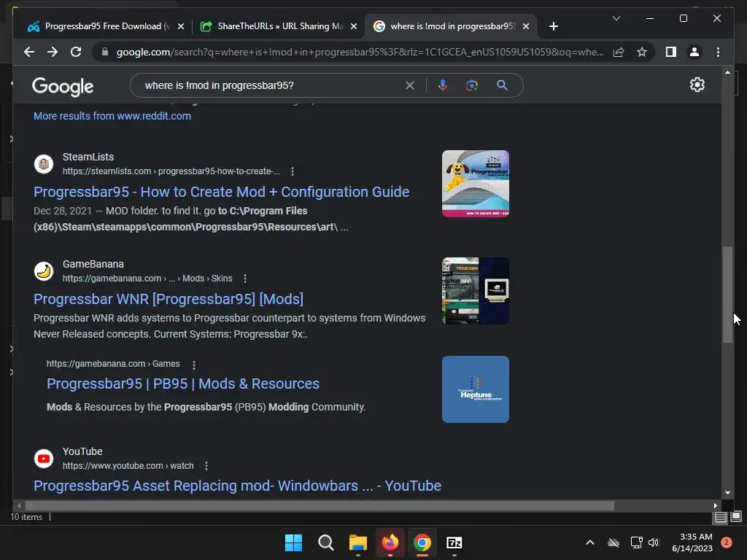Bookmark this tab with star icon
This screenshot has width=747, height=560.
click(642, 52)
